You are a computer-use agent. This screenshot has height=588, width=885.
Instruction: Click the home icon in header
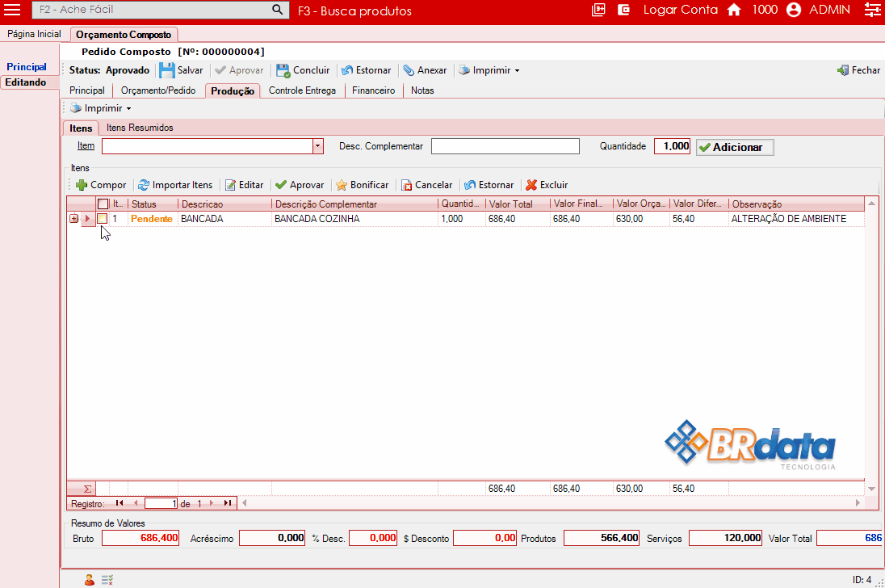(x=733, y=10)
